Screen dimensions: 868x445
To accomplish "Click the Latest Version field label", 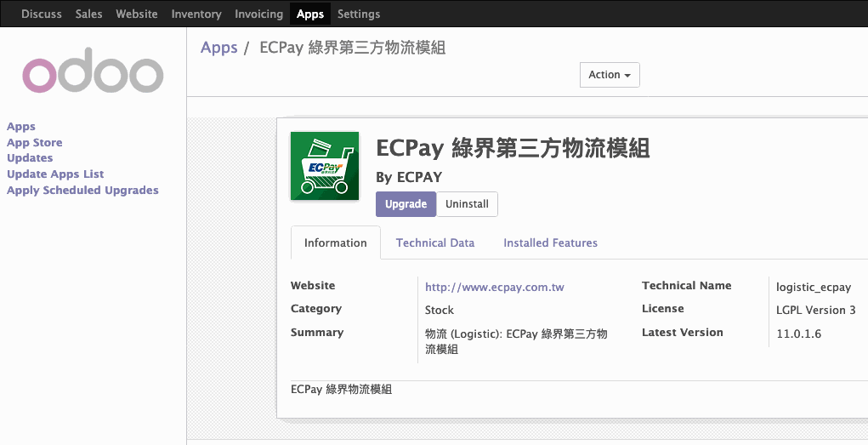I will coord(682,333).
